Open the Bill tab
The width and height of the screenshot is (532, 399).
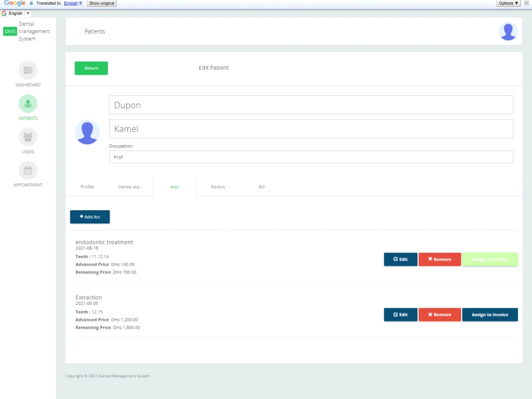click(262, 187)
